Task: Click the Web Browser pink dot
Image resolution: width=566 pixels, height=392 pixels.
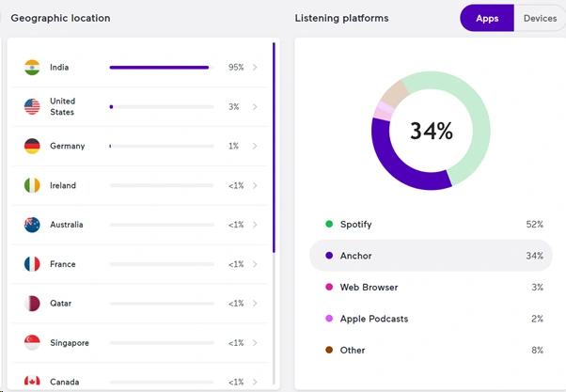Action: point(329,288)
